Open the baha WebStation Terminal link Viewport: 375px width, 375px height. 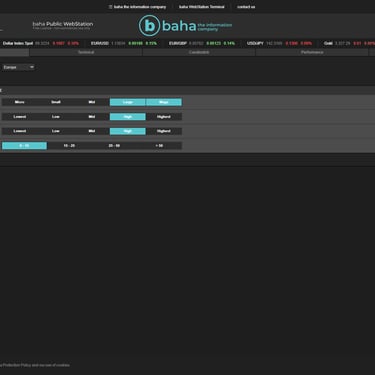tap(202, 7)
